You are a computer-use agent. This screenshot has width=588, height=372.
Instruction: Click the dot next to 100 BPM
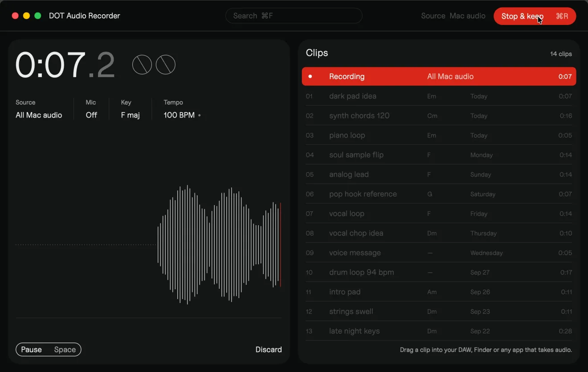199,115
